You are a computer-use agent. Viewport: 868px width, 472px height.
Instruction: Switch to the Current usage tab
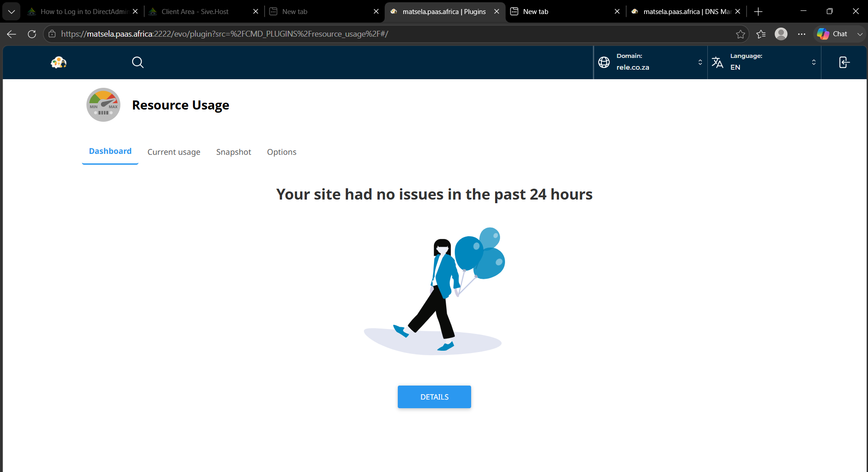(174, 152)
